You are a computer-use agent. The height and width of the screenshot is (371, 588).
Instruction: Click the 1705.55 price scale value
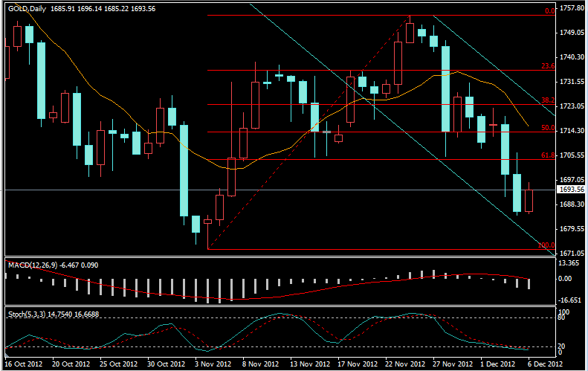click(x=572, y=155)
